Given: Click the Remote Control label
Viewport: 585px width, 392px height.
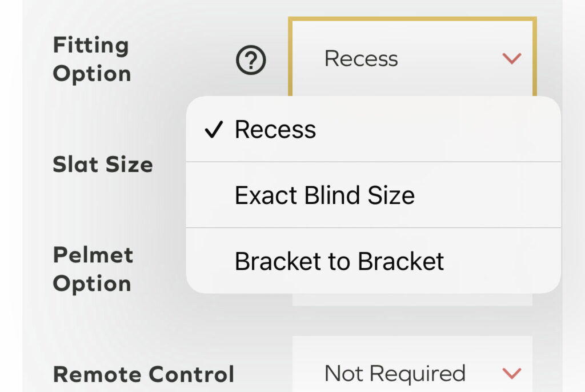Looking at the screenshot, I should [x=143, y=374].
